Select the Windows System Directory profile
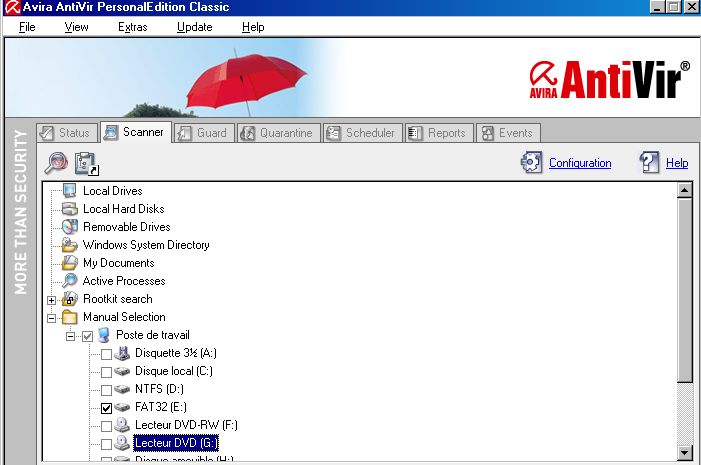Screen dimensions: 701x465 tap(146, 245)
